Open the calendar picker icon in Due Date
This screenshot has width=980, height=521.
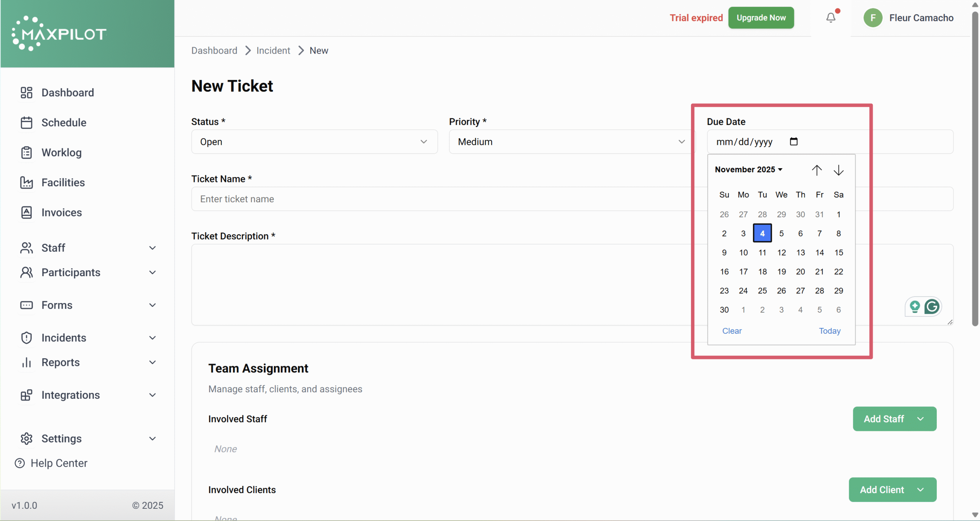coord(794,141)
